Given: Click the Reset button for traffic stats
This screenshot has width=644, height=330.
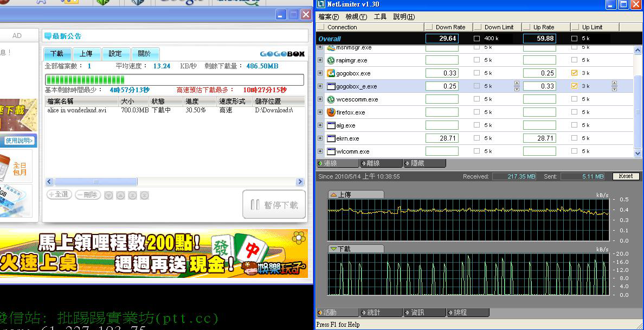Looking at the screenshot, I should (x=626, y=176).
